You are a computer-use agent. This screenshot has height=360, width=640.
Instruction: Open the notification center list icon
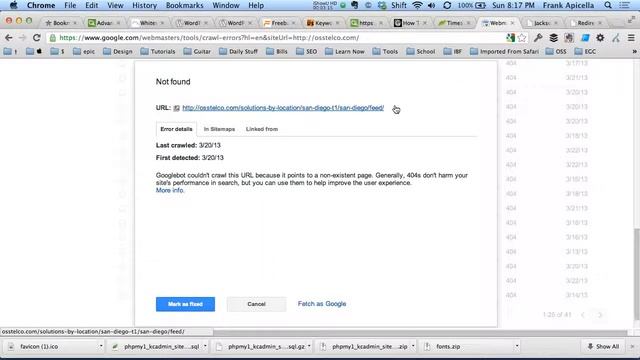pyautogui.click(x=624, y=5)
